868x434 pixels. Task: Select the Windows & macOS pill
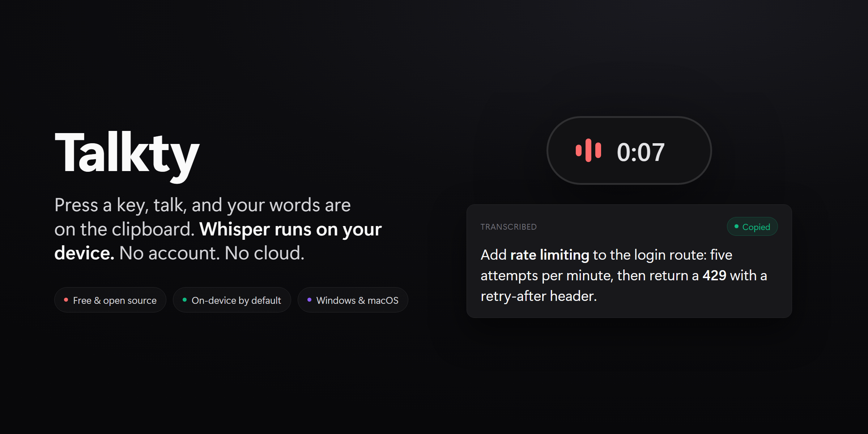(x=353, y=300)
